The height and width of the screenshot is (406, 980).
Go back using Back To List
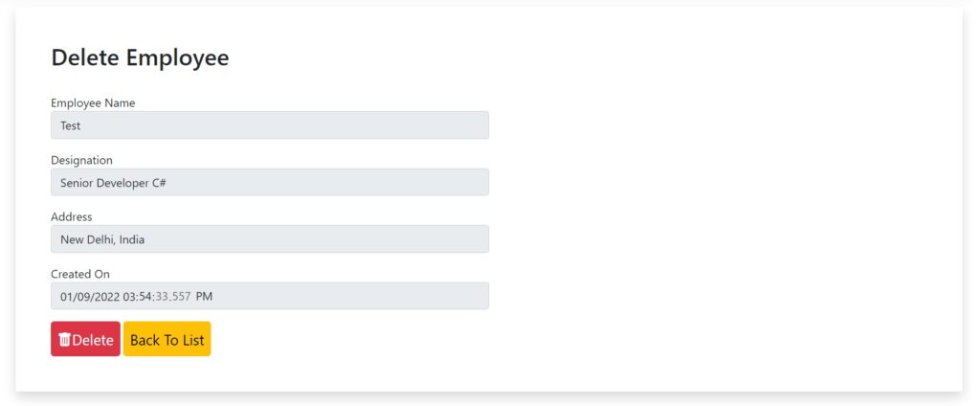[x=167, y=340]
